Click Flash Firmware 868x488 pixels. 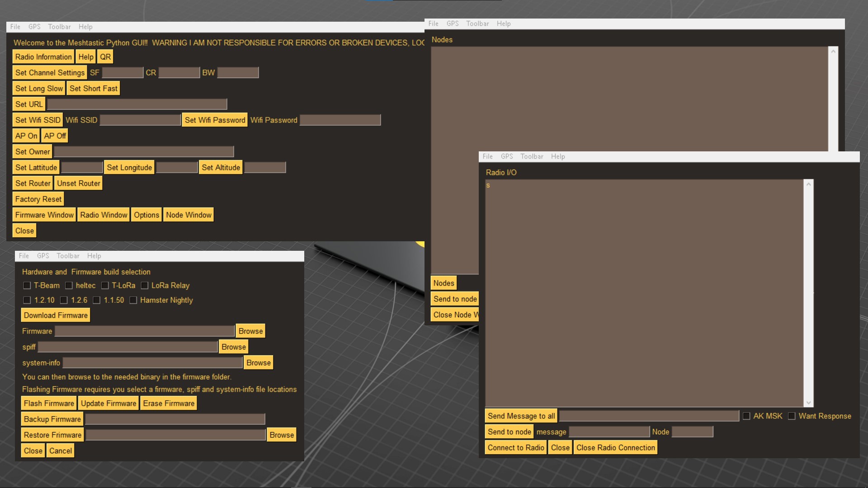click(x=48, y=403)
